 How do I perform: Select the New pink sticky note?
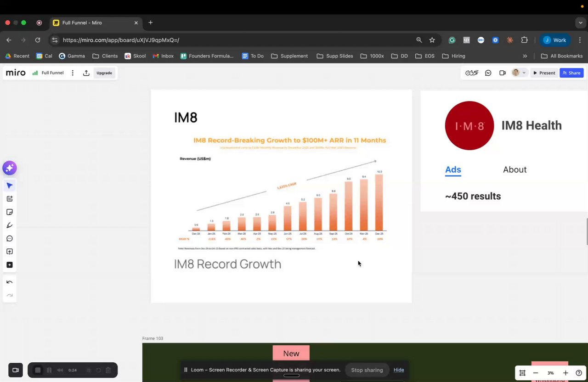click(x=291, y=354)
